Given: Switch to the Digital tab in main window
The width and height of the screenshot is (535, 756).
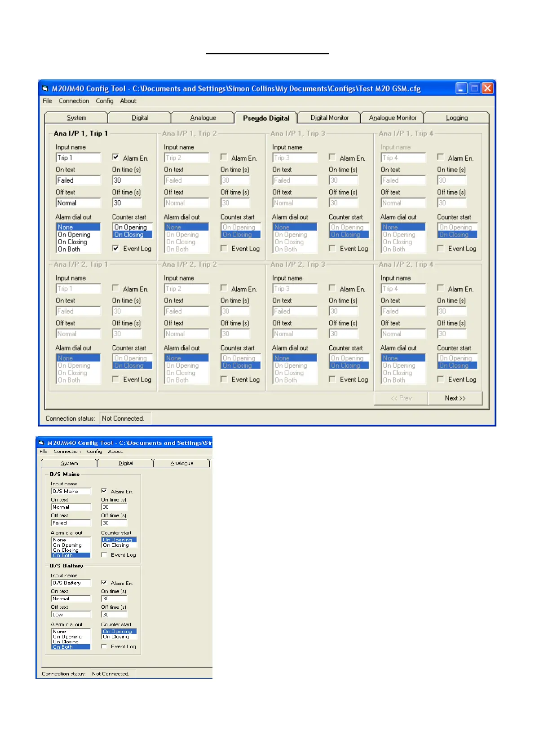Looking at the screenshot, I should point(140,118).
